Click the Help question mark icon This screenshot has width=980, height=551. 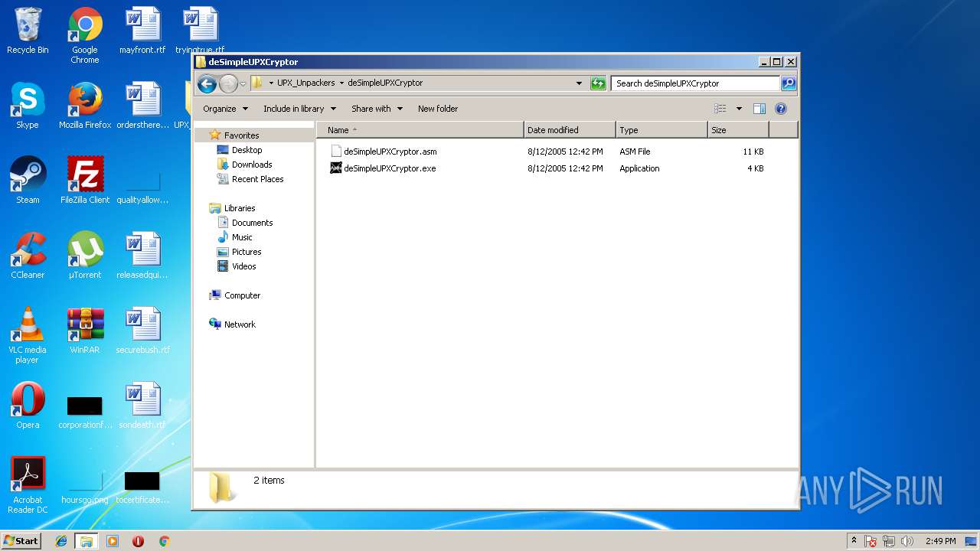(781, 109)
